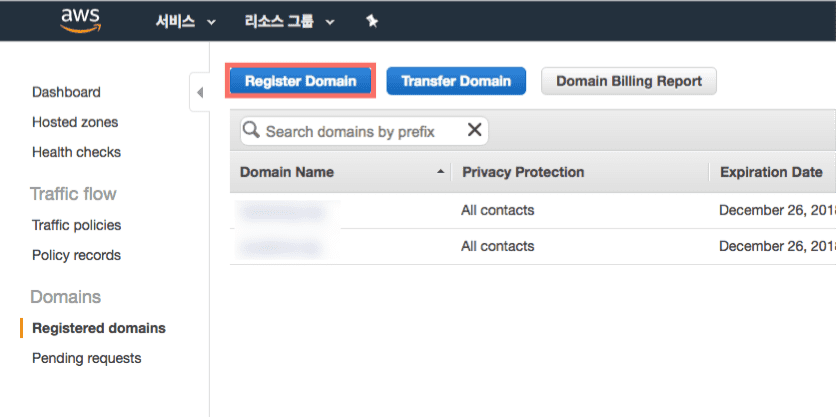Click the Register Domain button
The image size is (836, 417).
tap(301, 81)
